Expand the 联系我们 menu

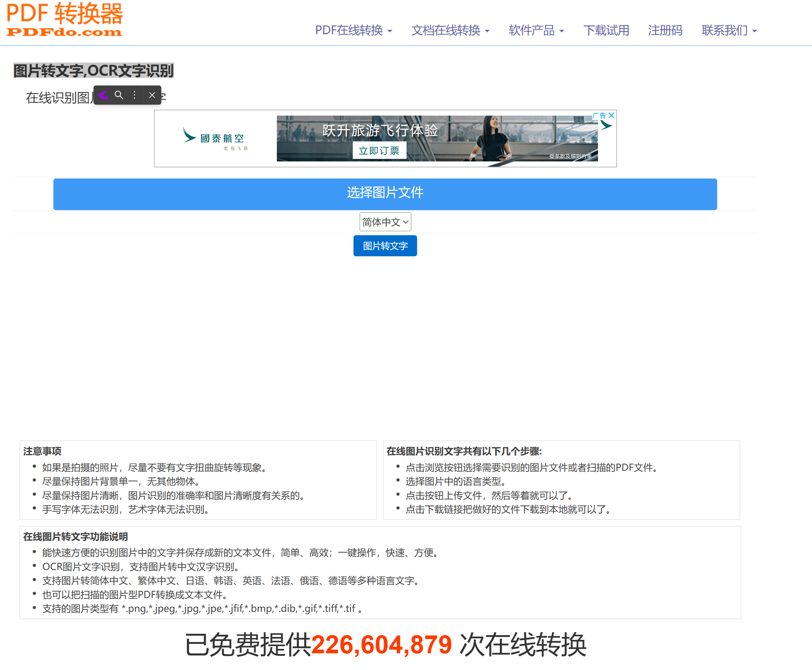click(729, 30)
